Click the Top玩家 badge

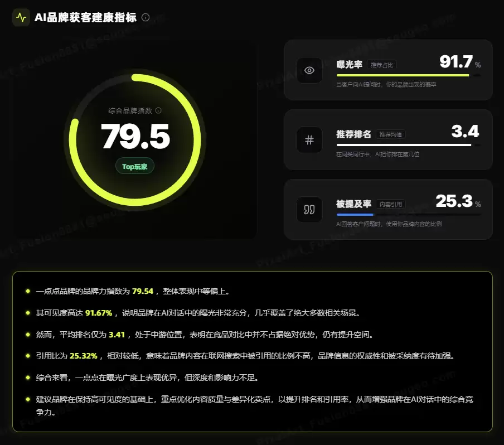(x=135, y=166)
